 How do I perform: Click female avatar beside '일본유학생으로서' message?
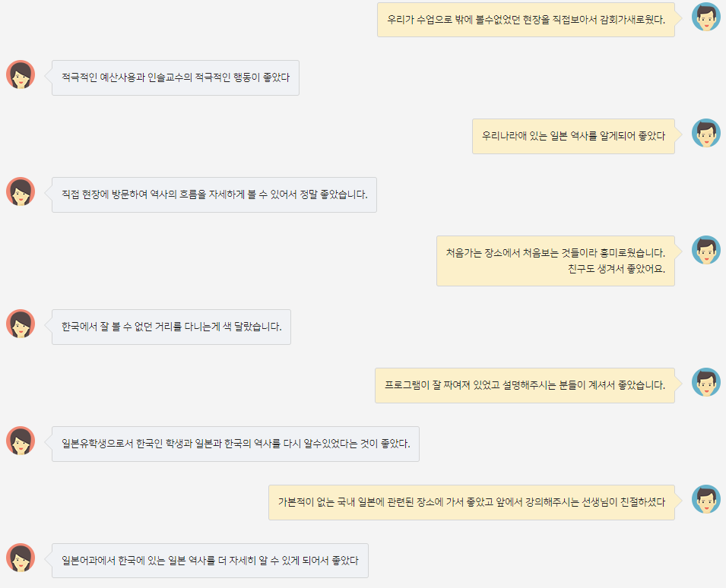(x=21, y=441)
